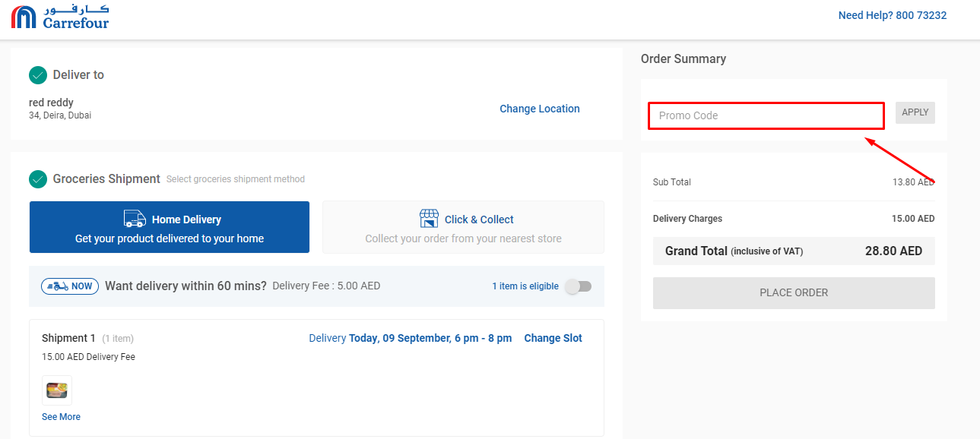Click the Grand Total 28.80 AED row

[x=794, y=251]
